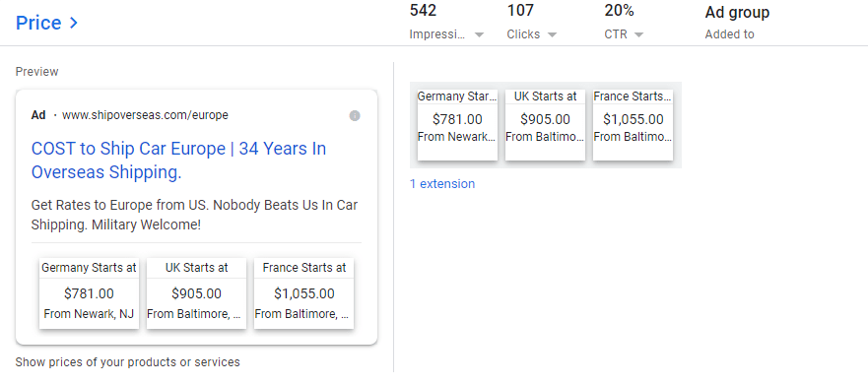Image resolution: width=868 pixels, height=385 pixels.
Task: Click the 1 extension link
Action: click(441, 184)
